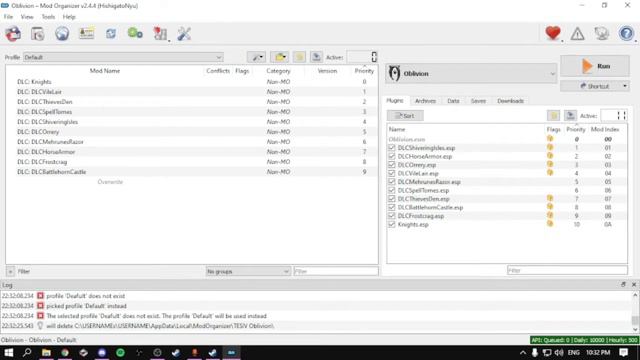Click the API Queued status indicator

(584, 340)
